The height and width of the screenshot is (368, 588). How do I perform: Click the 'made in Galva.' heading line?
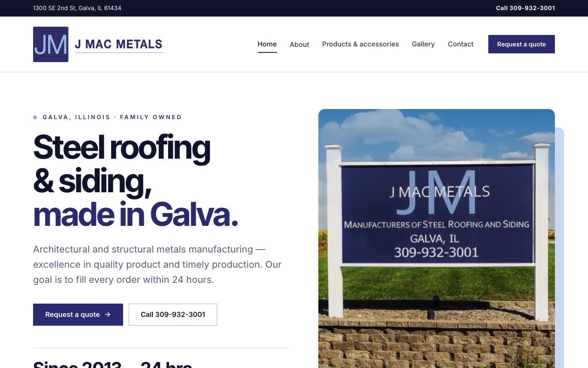[136, 214]
